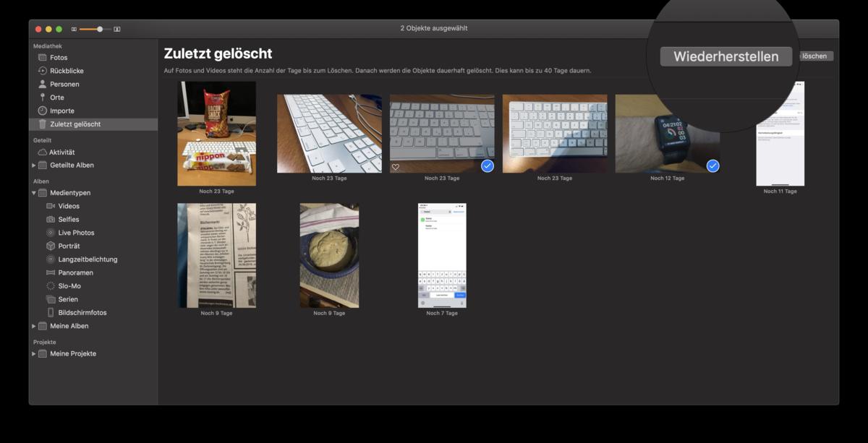Image resolution: width=868 pixels, height=443 pixels.
Task: Click the 'Alben' sidebar section header
Action: pos(41,181)
